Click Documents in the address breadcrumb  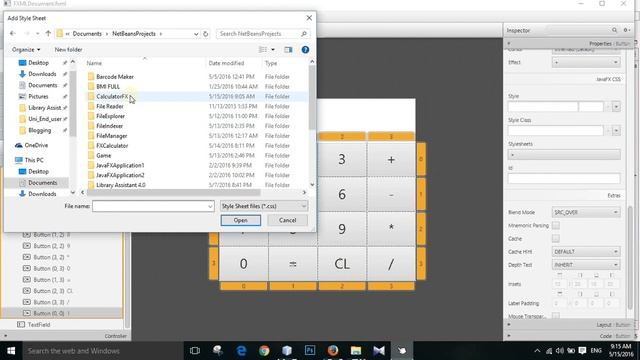tap(87, 34)
